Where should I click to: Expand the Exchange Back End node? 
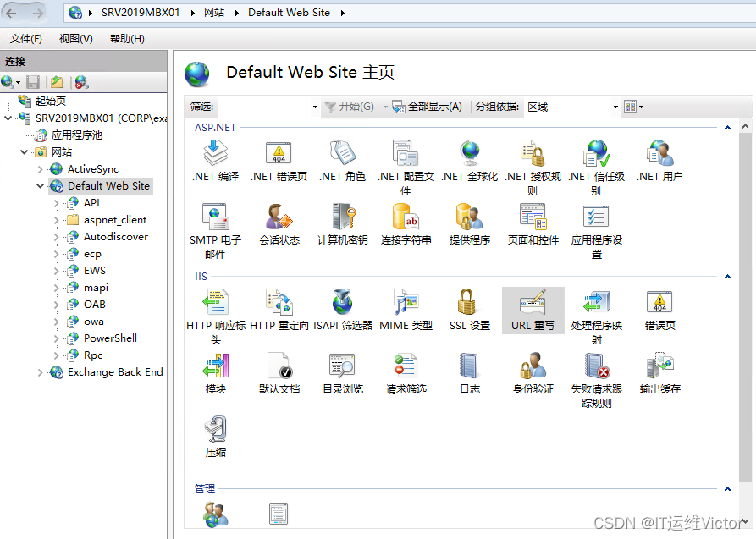(x=40, y=372)
